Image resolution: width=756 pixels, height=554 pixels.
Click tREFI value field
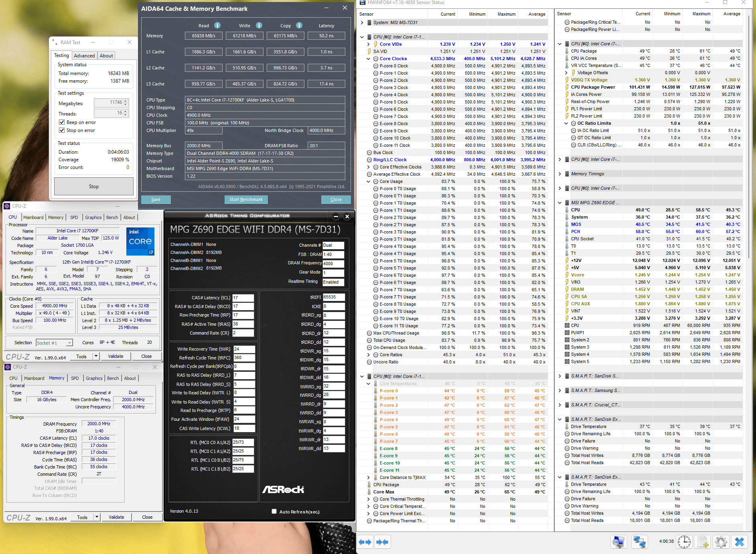pyautogui.click(x=334, y=297)
